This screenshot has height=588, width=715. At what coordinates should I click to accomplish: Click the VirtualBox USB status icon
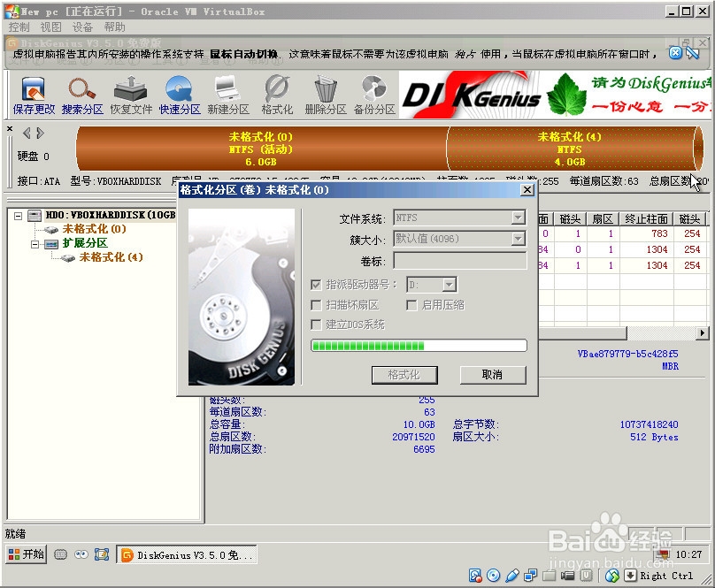click(x=512, y=576)
